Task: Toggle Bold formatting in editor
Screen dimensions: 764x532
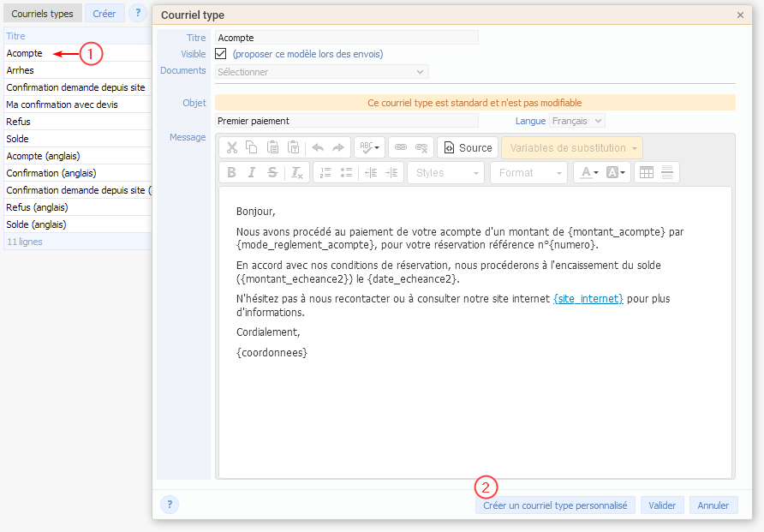Action: coord(231,172)
